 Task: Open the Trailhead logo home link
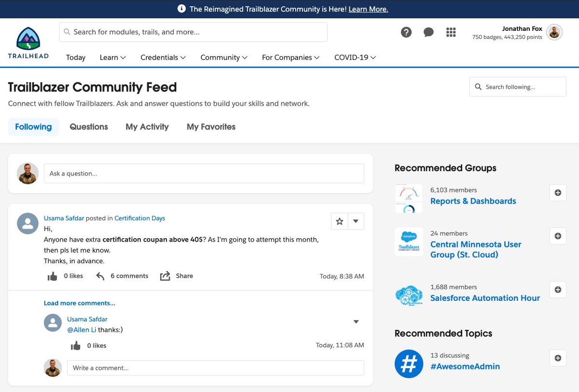(28, 43)
